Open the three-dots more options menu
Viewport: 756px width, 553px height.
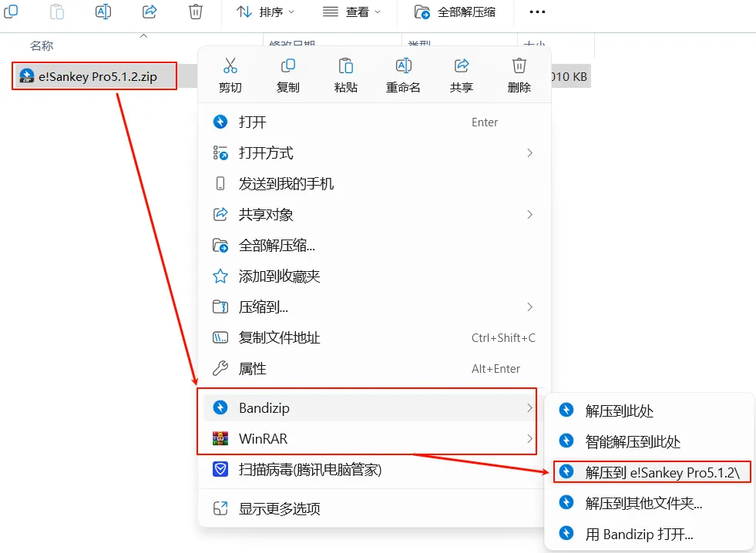[537, 12]
